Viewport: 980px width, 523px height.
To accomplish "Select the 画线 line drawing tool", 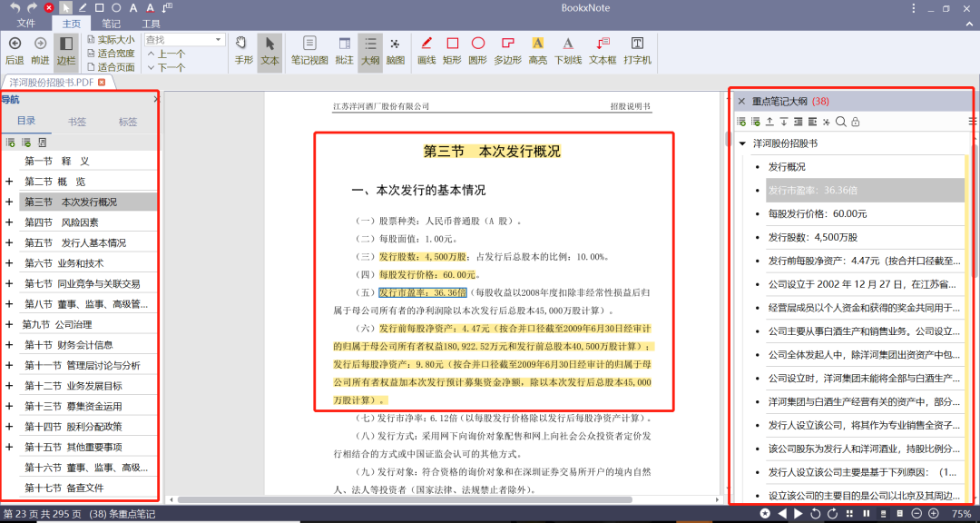I will click(x=426, y=51).
